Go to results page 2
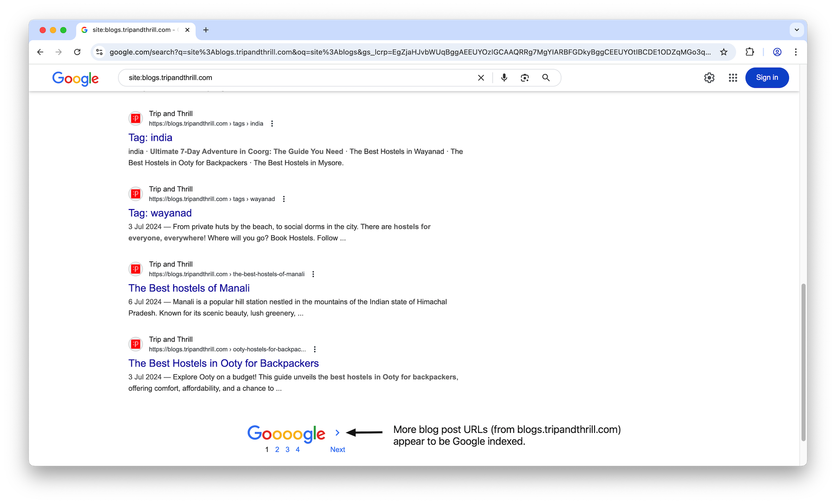The width and height of the screenshot is (836, 504). pyautogui.click(x=277, y=450)
